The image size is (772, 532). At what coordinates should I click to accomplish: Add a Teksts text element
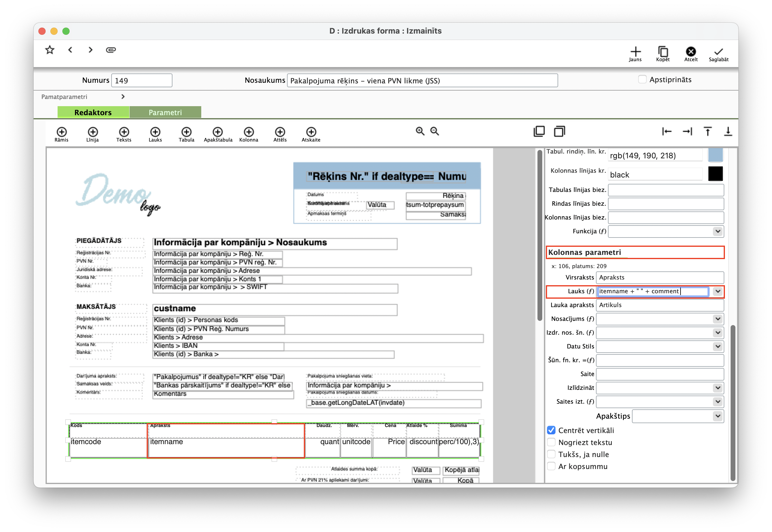(x=124, y=135)
